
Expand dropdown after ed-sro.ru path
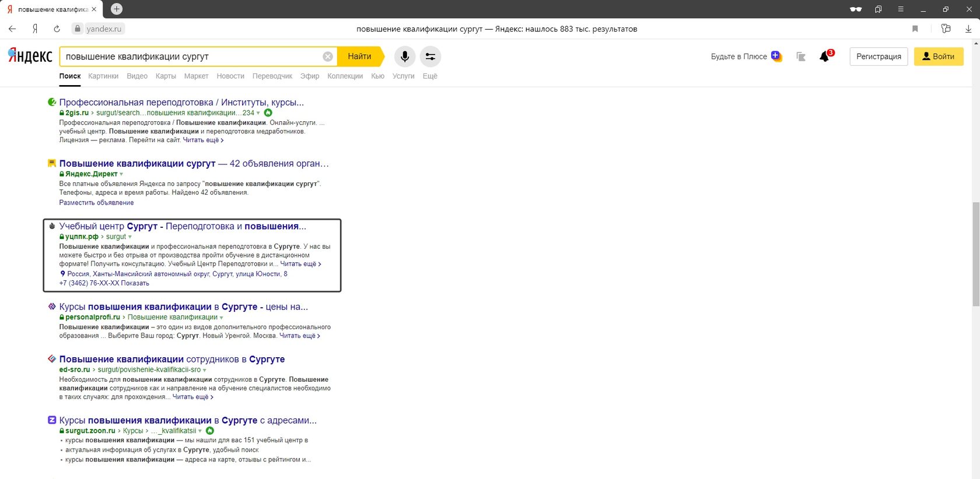[x=204, y=370]
